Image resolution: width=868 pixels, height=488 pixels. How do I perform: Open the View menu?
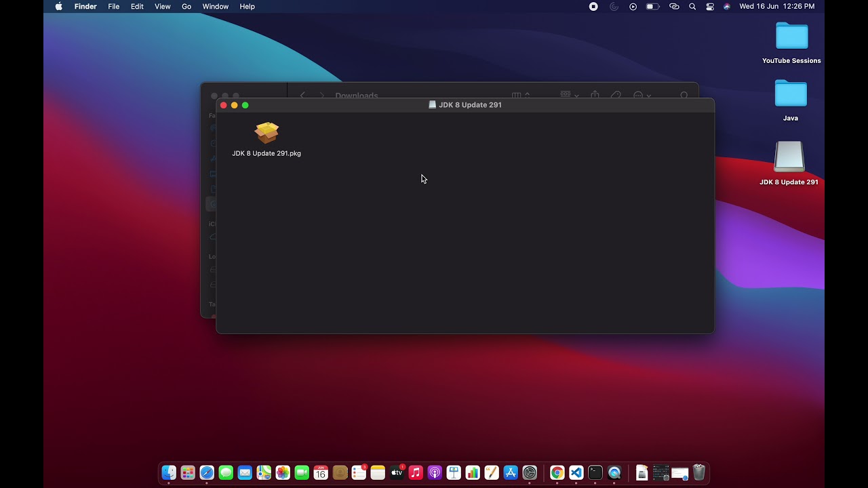pyautogui.click(x=162, y=6)
